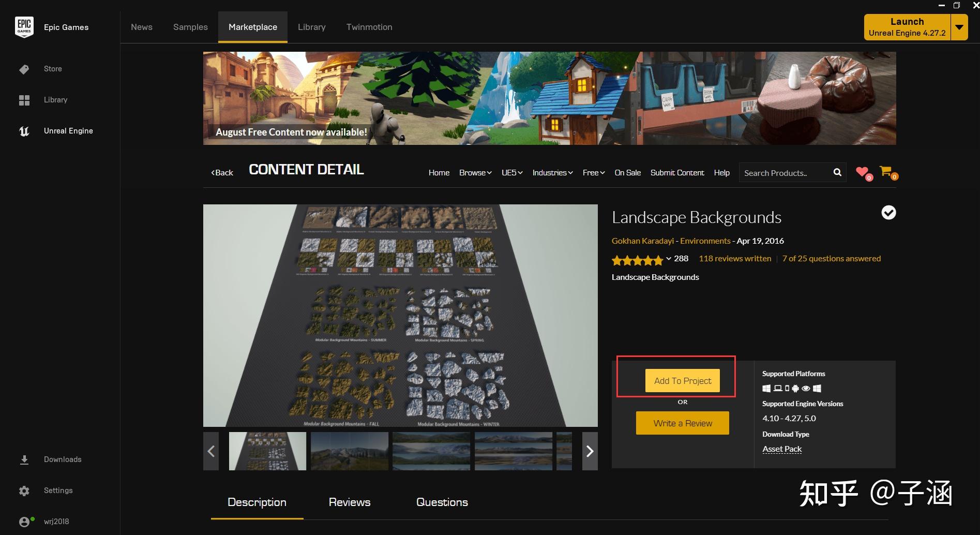
Task: Open the On Sale link
Action: [x=627, y=173]
